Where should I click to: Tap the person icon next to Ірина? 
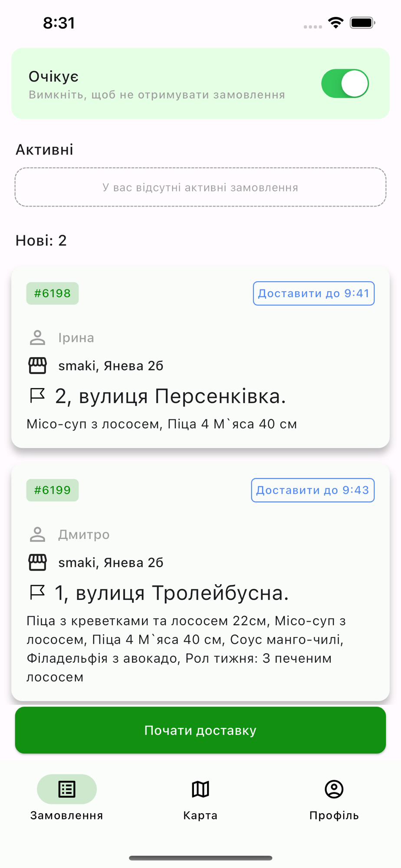pos(38,338)
